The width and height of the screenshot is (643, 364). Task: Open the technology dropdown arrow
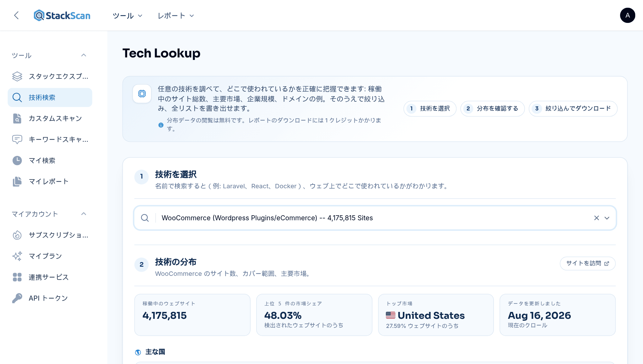click(x=607, y=218)
